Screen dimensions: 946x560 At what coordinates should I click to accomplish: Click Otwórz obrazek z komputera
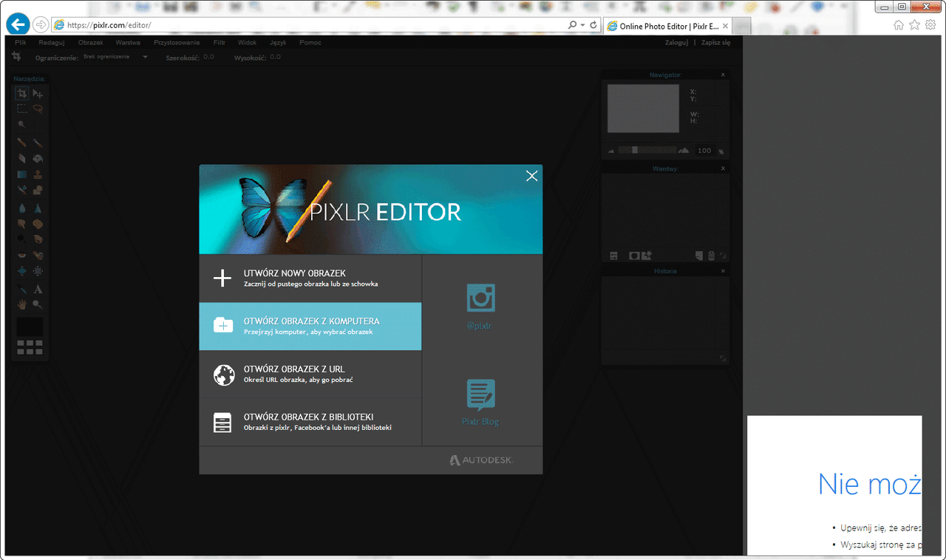(x=310, y=326)
